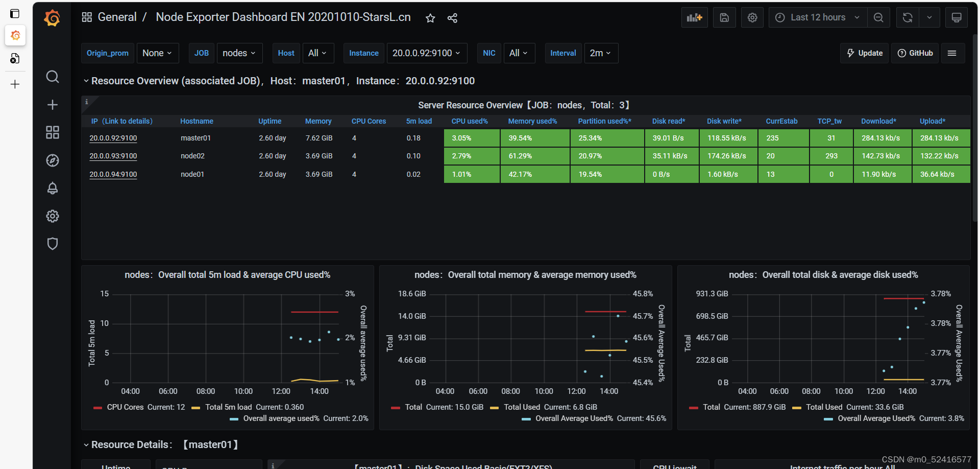980x469 pixels.
Task: Open the JOB nodes dropdown
Action: click(x=240, y=53)
